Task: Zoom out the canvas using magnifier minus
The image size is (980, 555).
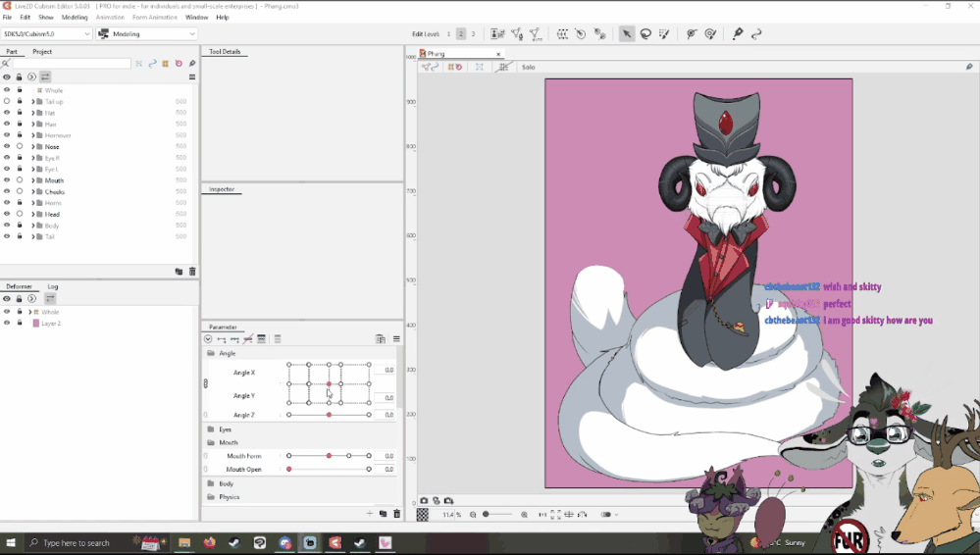Action: [473, 515]
